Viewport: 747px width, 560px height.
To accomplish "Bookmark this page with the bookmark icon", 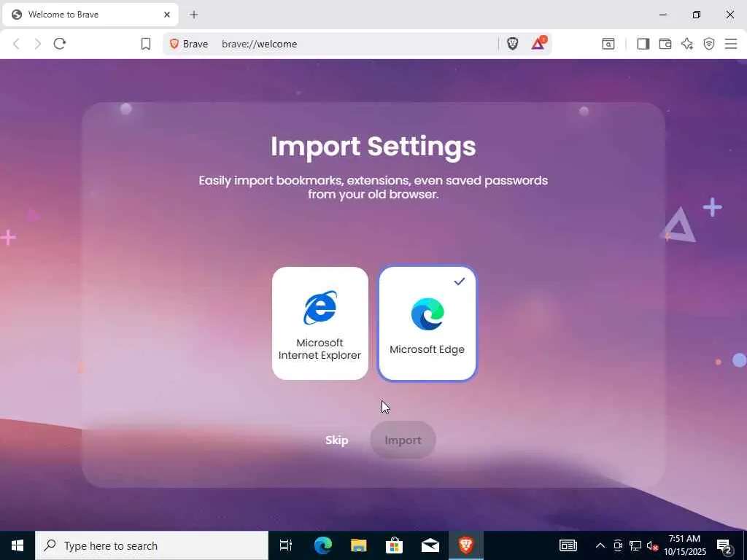I will coord(146,44).
